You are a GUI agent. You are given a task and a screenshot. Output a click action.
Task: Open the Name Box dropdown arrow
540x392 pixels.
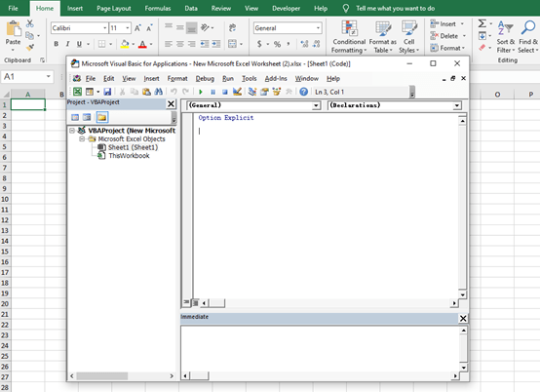[48, 76]
